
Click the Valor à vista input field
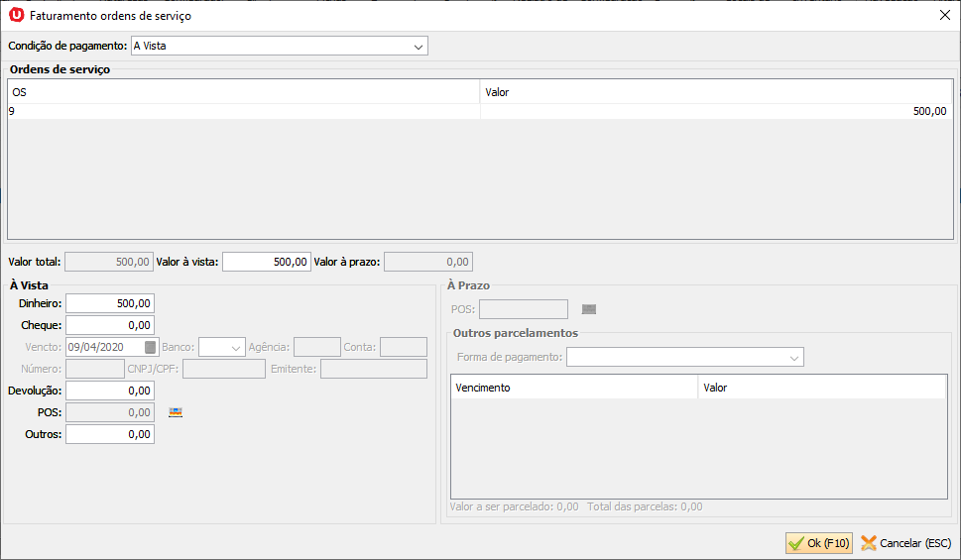pyautogui.click(x=267, y=262)
